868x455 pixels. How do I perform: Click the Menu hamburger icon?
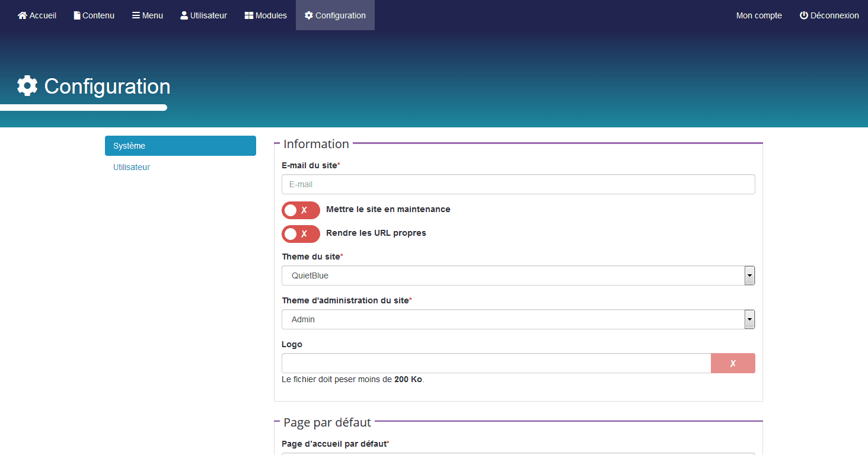point(136,15)
